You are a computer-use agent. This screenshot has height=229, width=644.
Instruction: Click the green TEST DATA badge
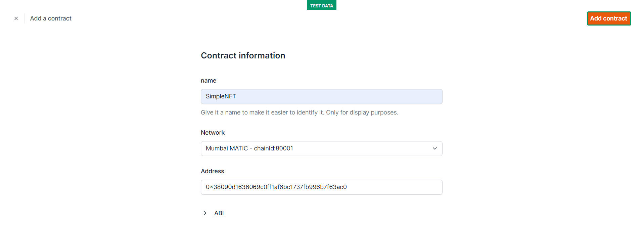coord(321,5)
